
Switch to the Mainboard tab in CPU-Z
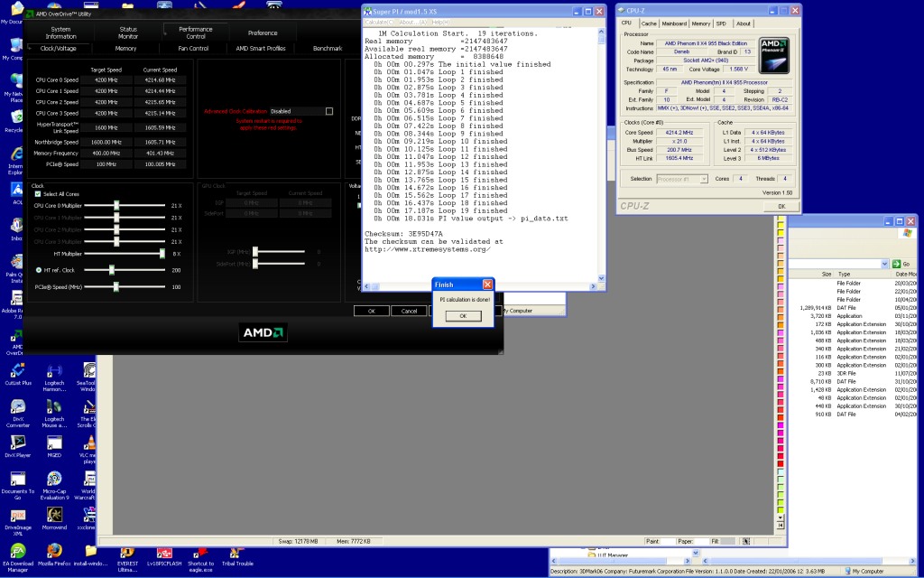673,23
